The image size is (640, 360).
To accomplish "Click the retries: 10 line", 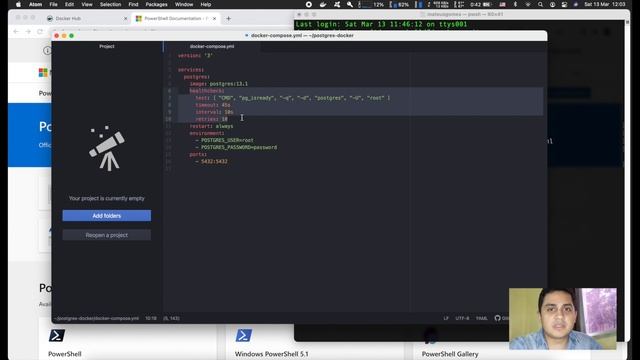I will click(211, 119).
